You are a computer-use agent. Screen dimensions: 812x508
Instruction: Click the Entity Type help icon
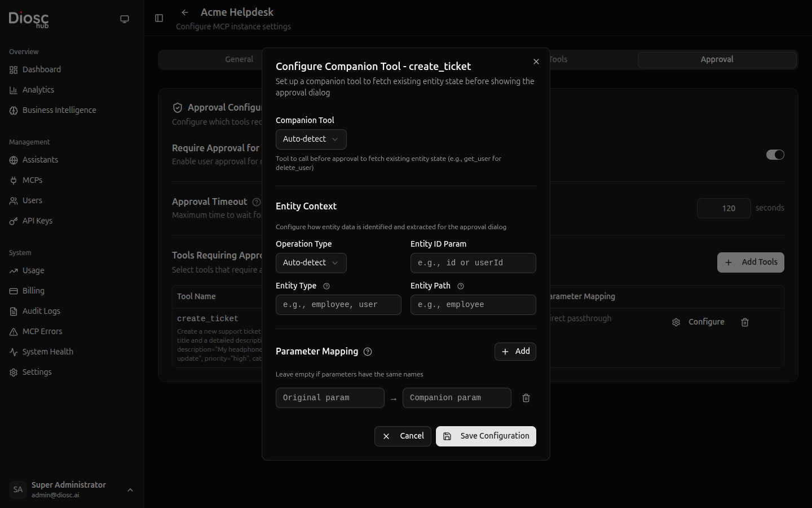[326, 286]
